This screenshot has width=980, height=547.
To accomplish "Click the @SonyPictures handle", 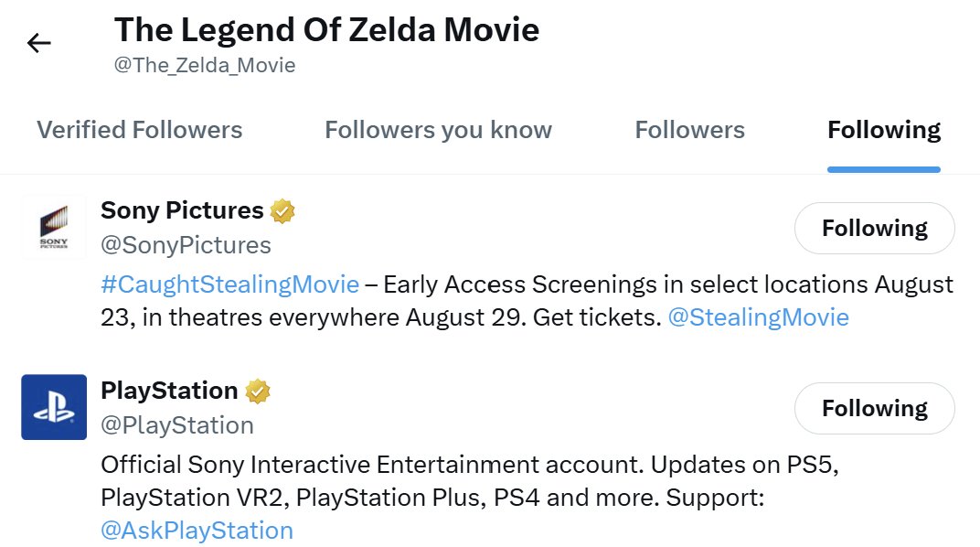I will (186, 245).
